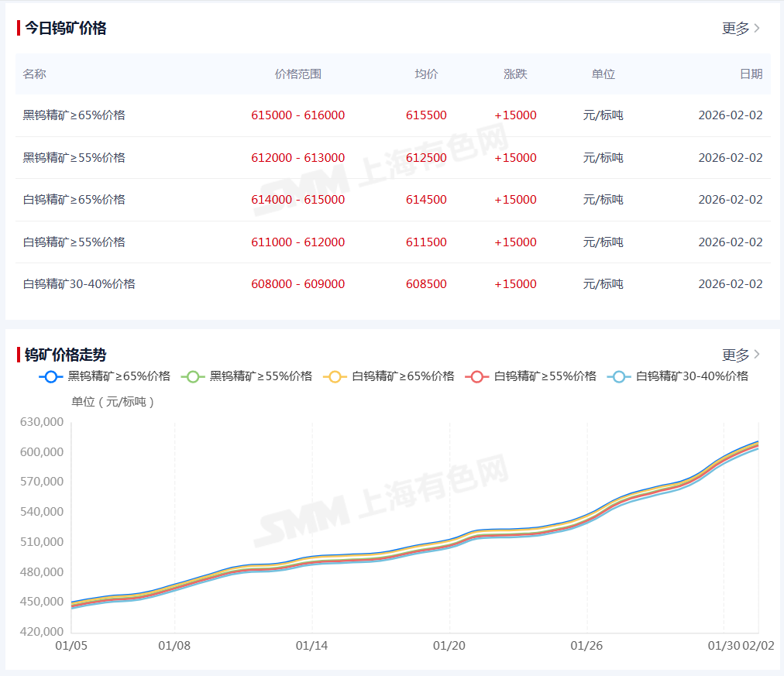Click 01/26 label on chart x-axis
This screenshot has height=676, width=784.
(586, 646)
